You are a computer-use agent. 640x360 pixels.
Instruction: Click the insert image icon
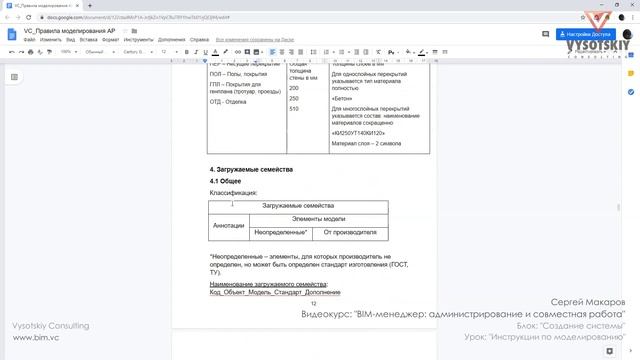[x=257, y=52]
